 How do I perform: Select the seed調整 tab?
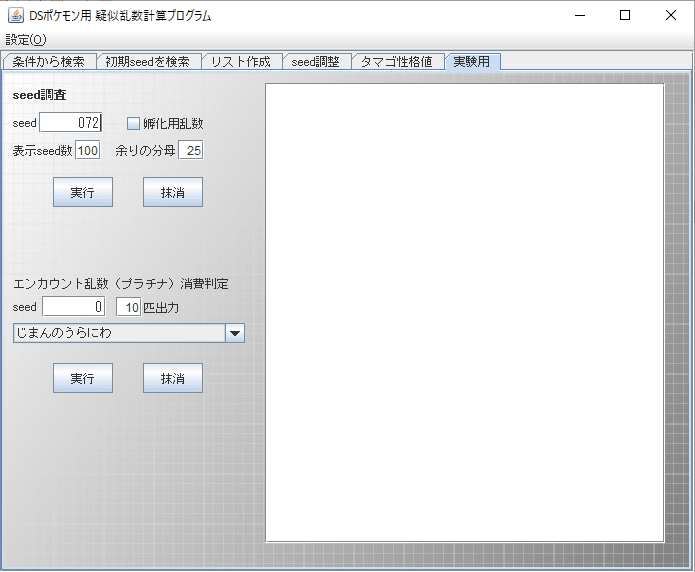pos(316,62)
